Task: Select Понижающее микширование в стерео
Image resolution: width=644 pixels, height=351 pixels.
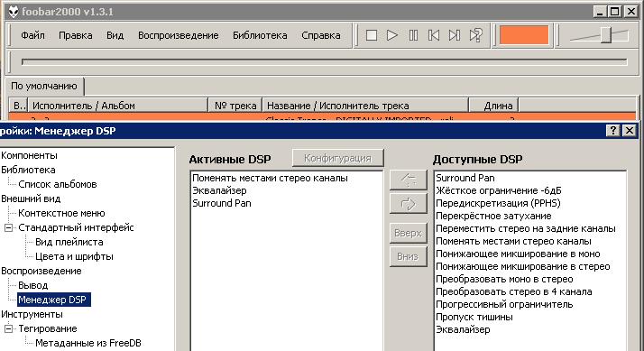Action: (523, 266)
